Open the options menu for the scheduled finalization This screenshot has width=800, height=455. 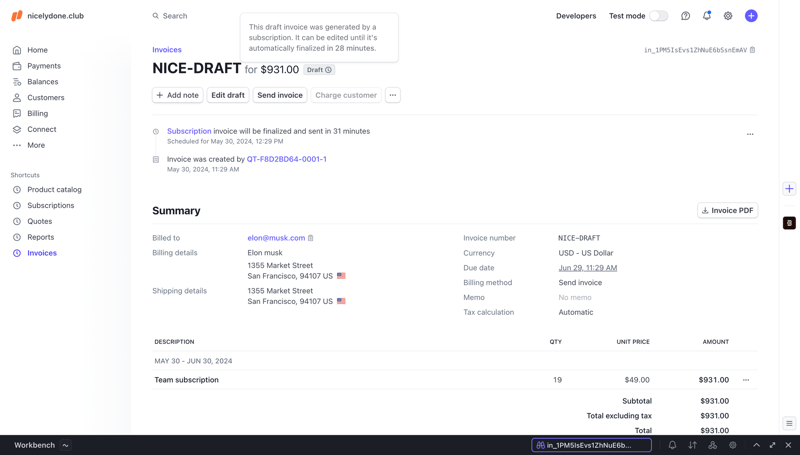point(750,134)
